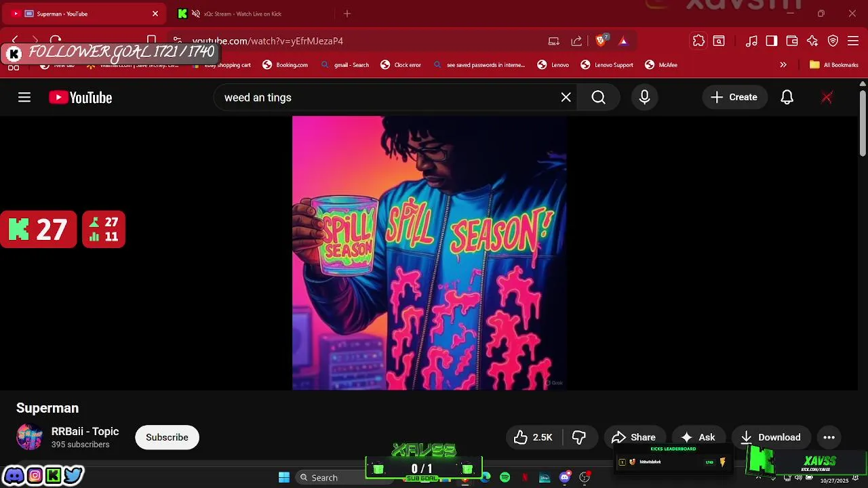Share the Superman video
Viewport: 868px width, 488px height.
634,437
